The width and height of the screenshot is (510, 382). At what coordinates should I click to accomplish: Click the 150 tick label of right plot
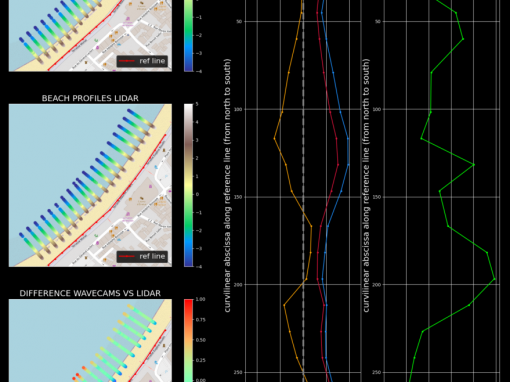click(377, 197)
